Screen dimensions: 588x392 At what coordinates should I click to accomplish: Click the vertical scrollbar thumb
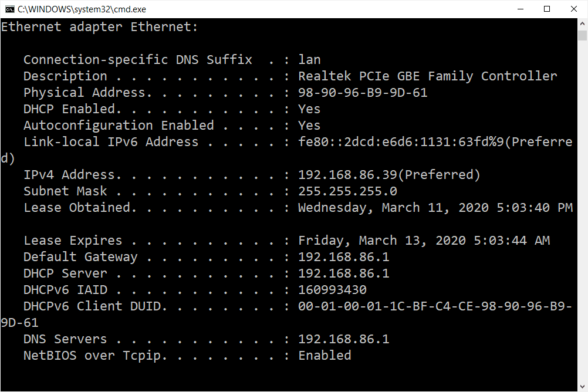(582, 35)
